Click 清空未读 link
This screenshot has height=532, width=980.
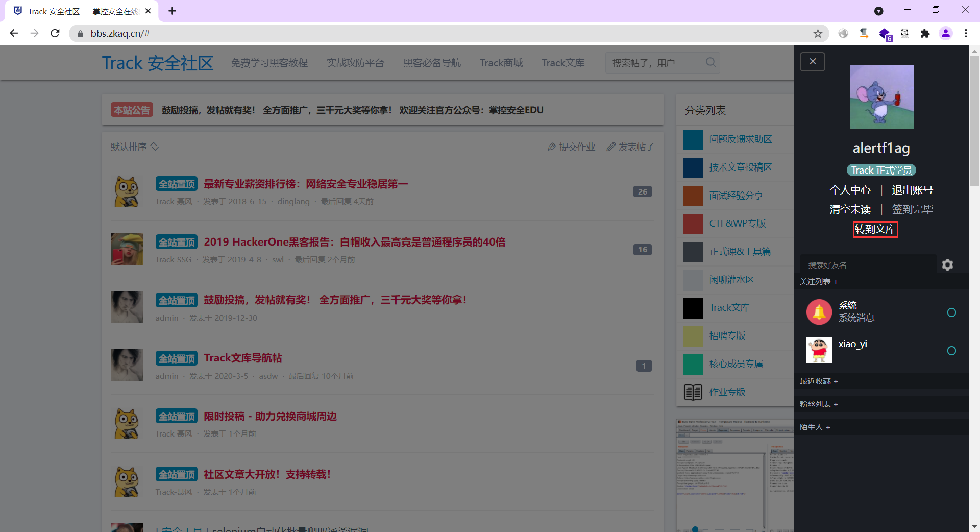click(x=850, y=209)
